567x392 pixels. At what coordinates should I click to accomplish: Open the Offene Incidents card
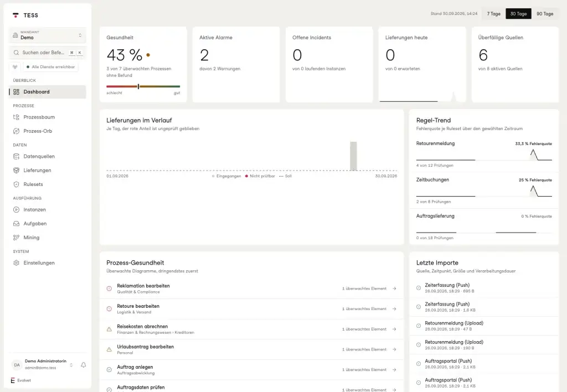click(329, 64)
